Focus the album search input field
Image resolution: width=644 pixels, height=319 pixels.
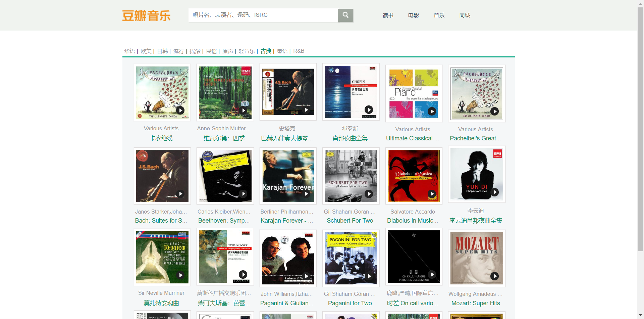(x=263, y=15)
